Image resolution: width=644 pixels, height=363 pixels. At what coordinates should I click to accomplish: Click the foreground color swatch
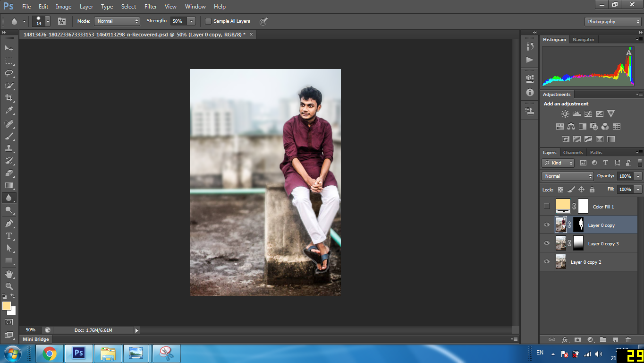click(x=7, y=306)
